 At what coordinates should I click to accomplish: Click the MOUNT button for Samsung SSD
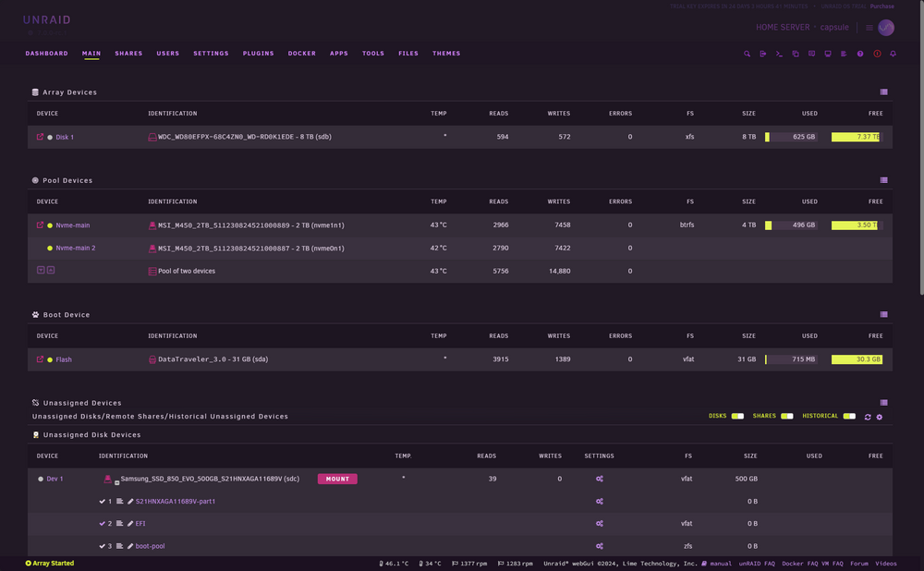click(x=337, y=479)
